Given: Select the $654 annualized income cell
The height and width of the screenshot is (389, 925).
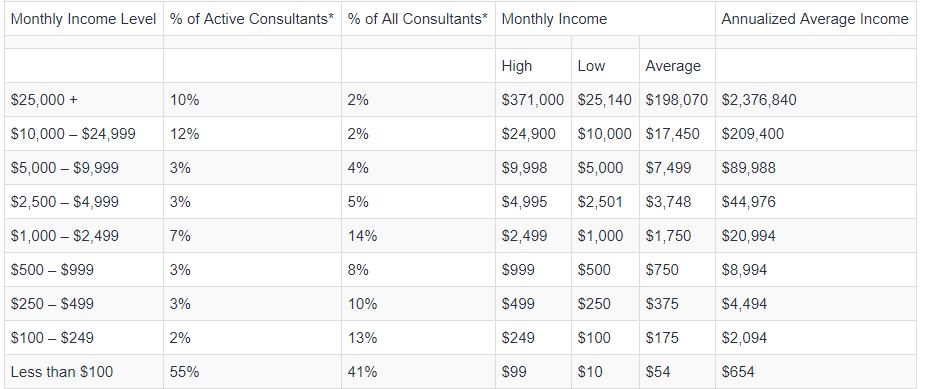Looking at the screenshot, I should point(816,372).
